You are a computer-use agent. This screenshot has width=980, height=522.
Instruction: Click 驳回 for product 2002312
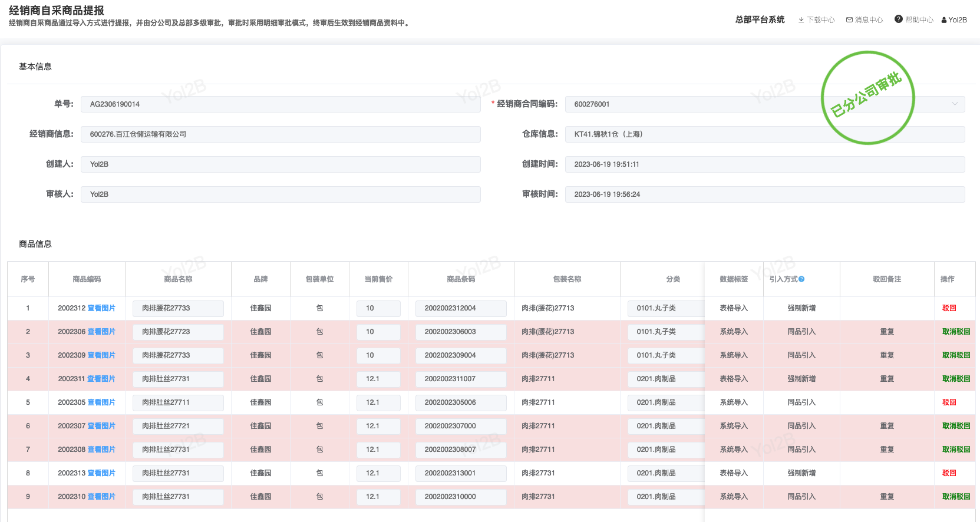point(949,308)
